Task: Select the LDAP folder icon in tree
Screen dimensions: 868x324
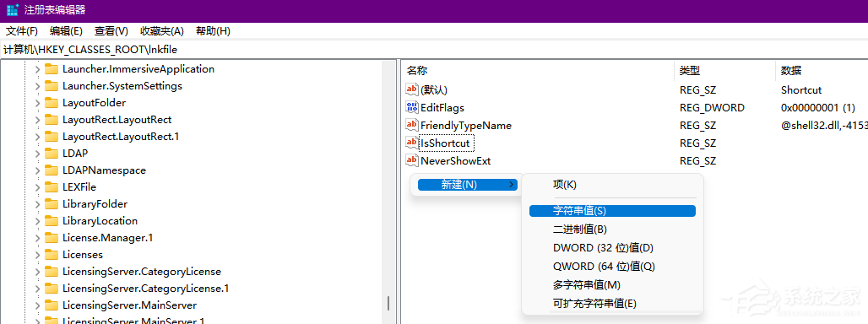Action: pos(52,154)
